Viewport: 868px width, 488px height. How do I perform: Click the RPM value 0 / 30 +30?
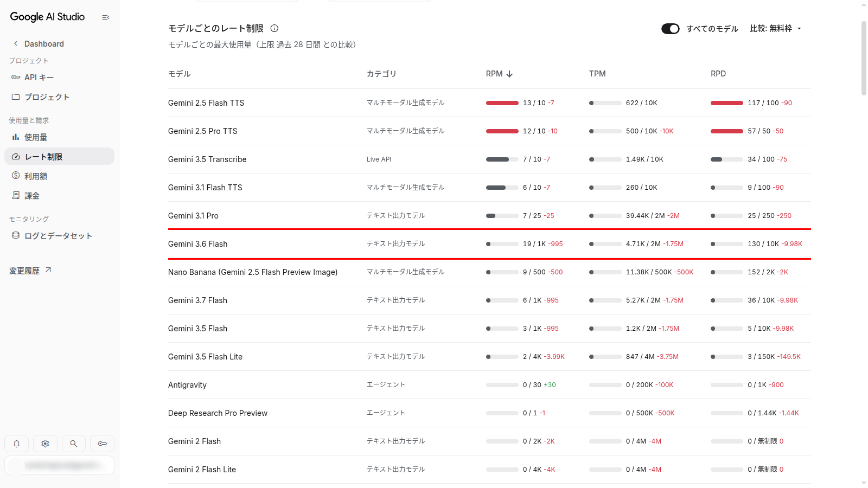[x=539, y=385]
